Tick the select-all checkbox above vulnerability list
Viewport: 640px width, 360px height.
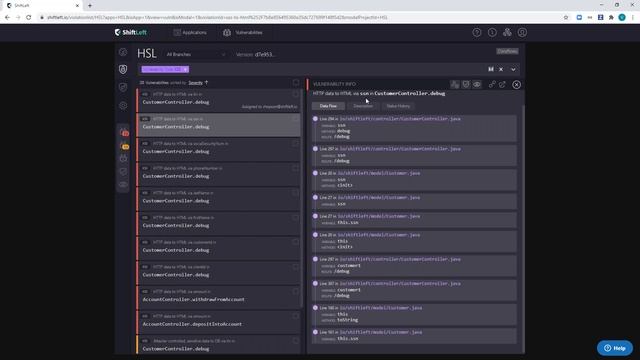296,83
